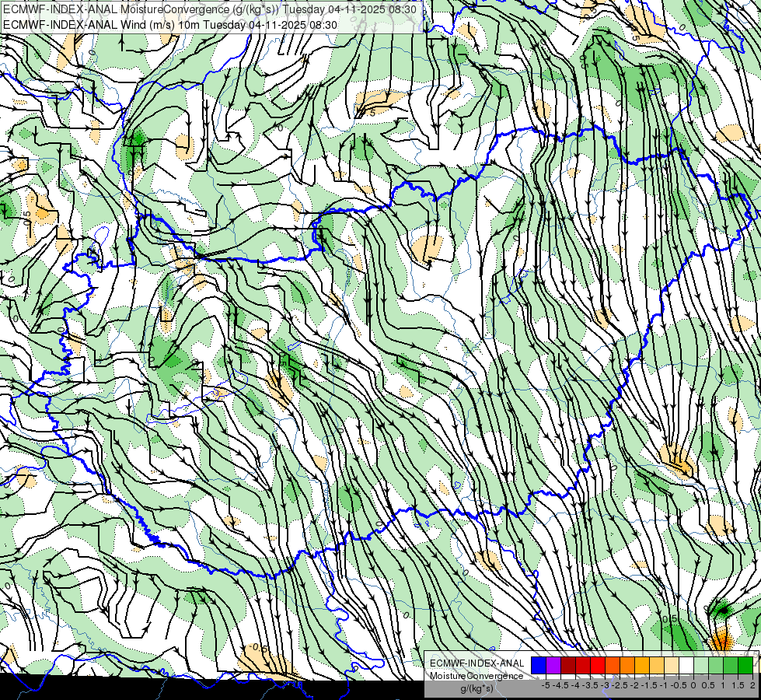Click the blue swatch at the legend's left end
This screenshot has height=700, width=761.
[539, 666]
